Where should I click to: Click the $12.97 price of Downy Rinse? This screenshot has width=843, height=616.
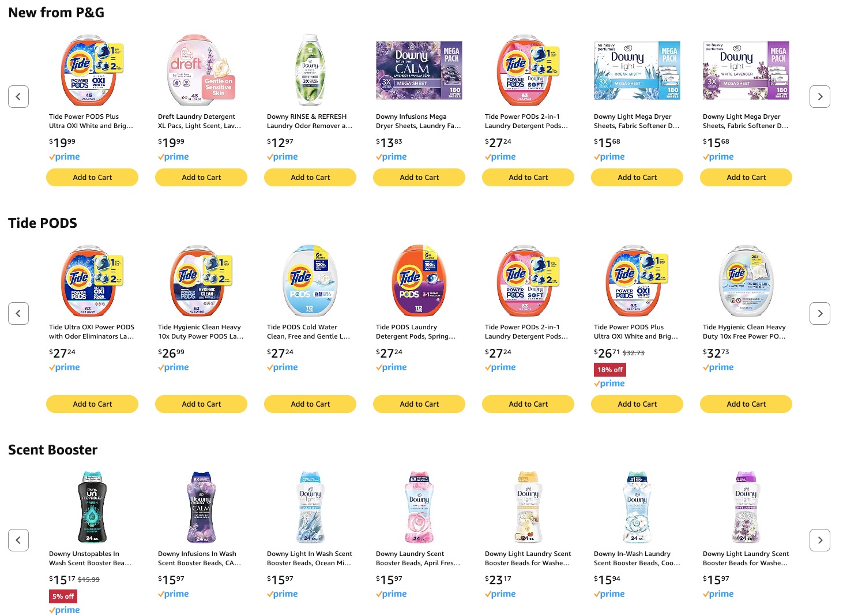280,142
